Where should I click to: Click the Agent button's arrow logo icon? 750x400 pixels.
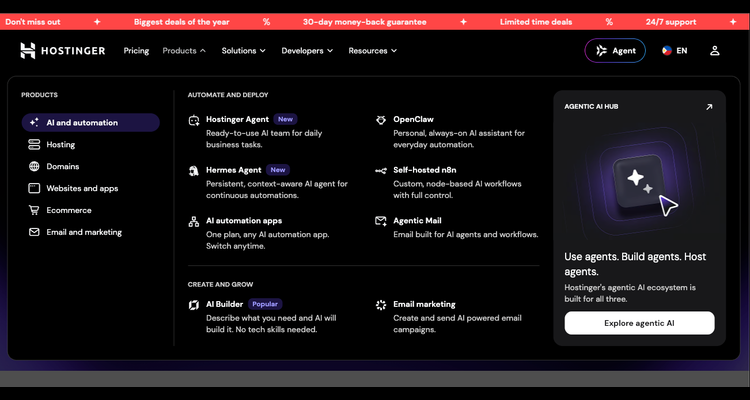pos(602,51)
